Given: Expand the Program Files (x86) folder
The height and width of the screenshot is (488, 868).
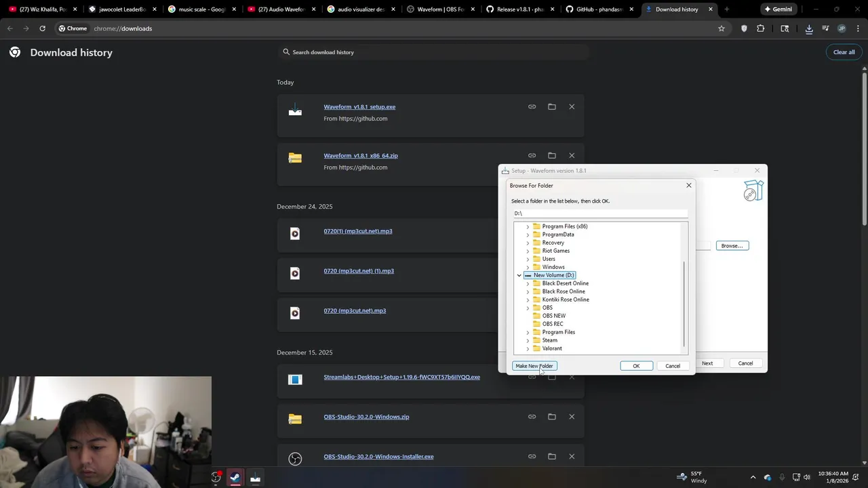Looking at the screenshot, I should coord(528,226).
